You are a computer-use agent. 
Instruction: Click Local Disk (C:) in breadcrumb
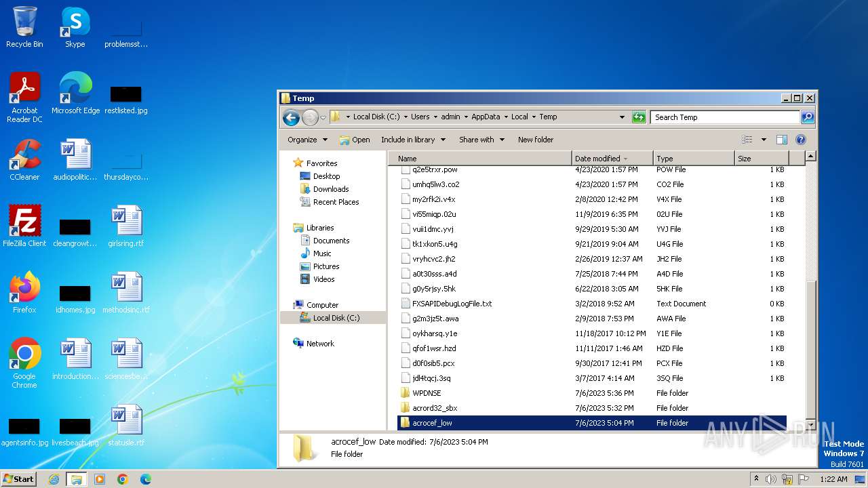tap(378, 117)
